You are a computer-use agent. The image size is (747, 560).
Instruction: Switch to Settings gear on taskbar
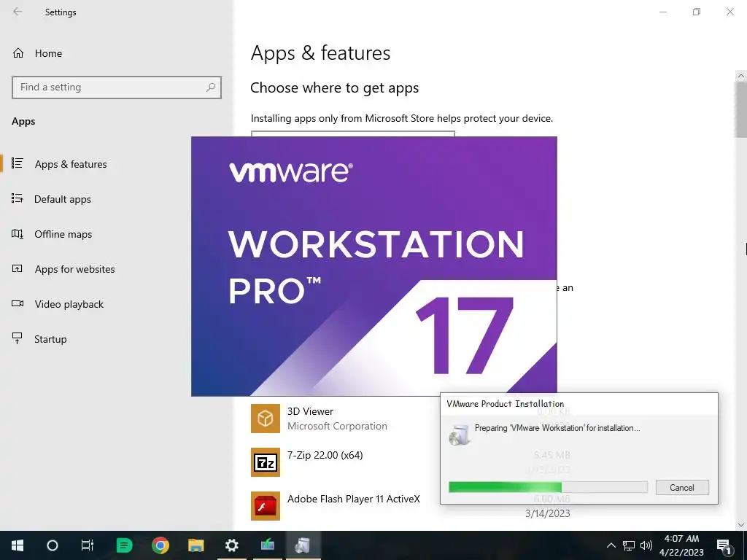pyautogui.click(x=231, y=545)
